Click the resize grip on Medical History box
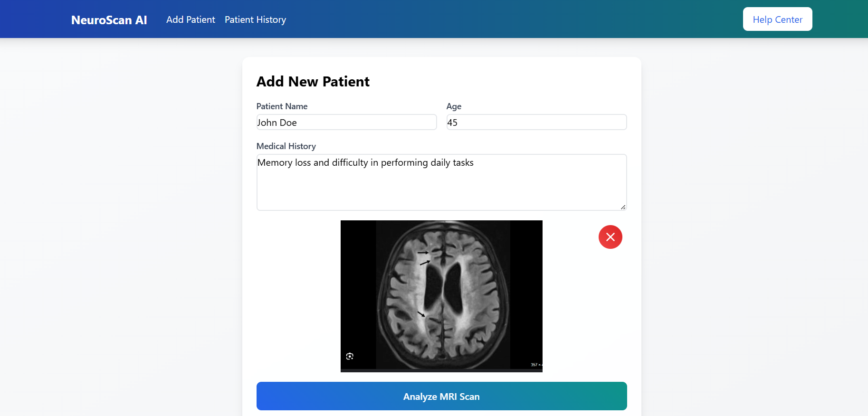 (x=623, y=206)
